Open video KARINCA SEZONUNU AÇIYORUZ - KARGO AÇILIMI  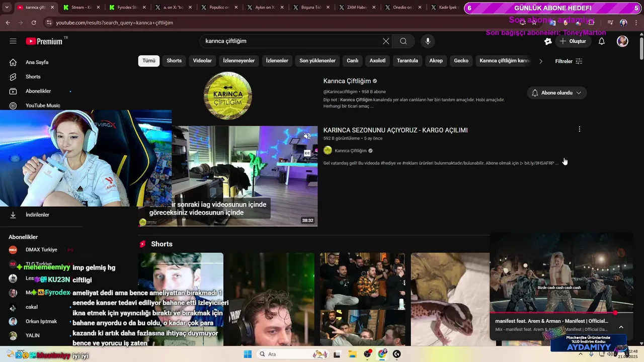(395, 130)
